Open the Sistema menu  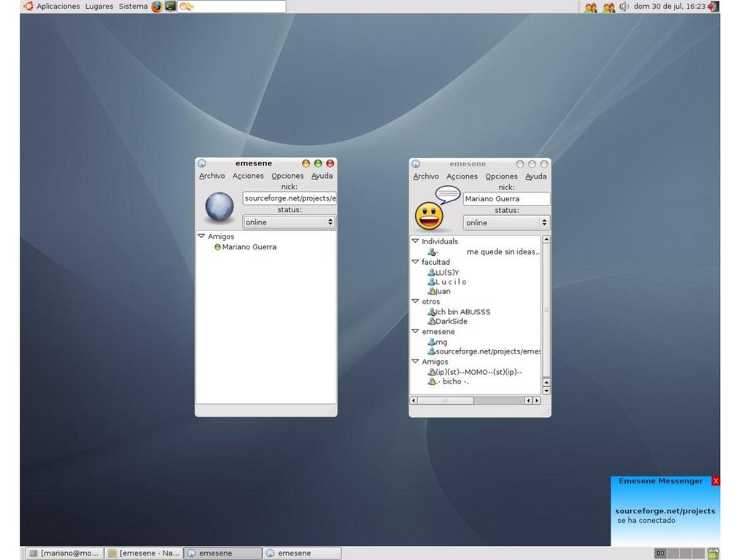pos(133,6)
